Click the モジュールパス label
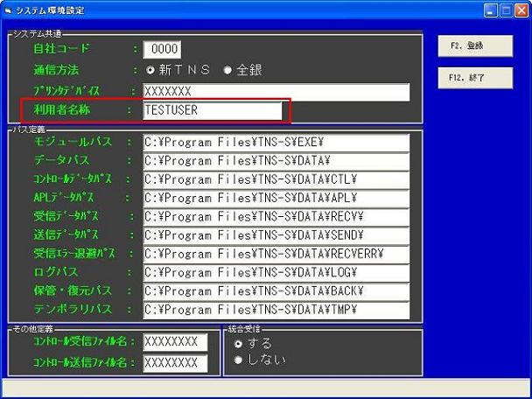 [73, 142]
